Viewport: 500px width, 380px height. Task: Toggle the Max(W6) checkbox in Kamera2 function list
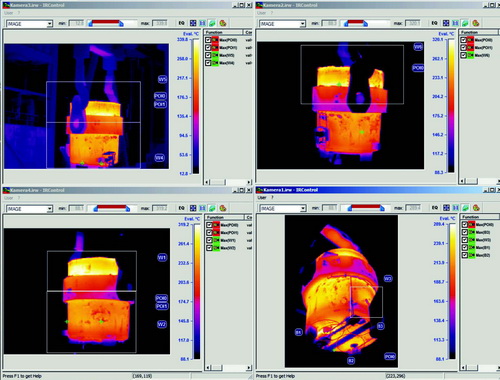tap(463, 55)
